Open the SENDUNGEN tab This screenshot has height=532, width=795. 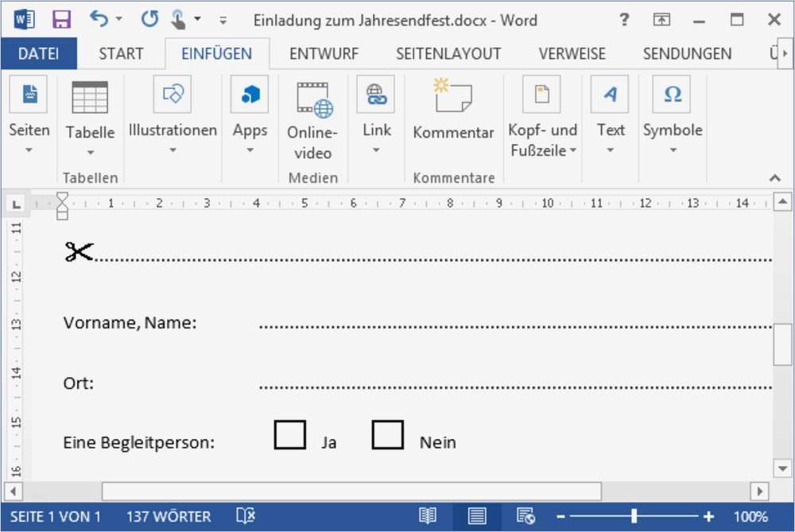pyautogui.click(x=687, y=53)
